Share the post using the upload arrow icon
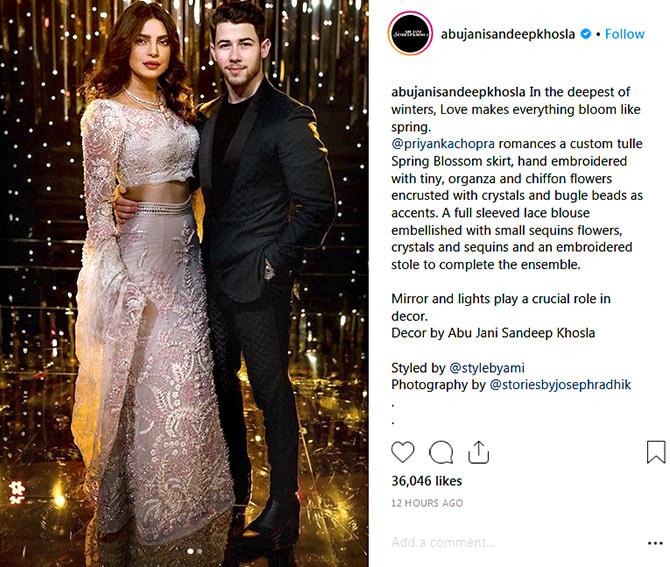 [478, 452]
